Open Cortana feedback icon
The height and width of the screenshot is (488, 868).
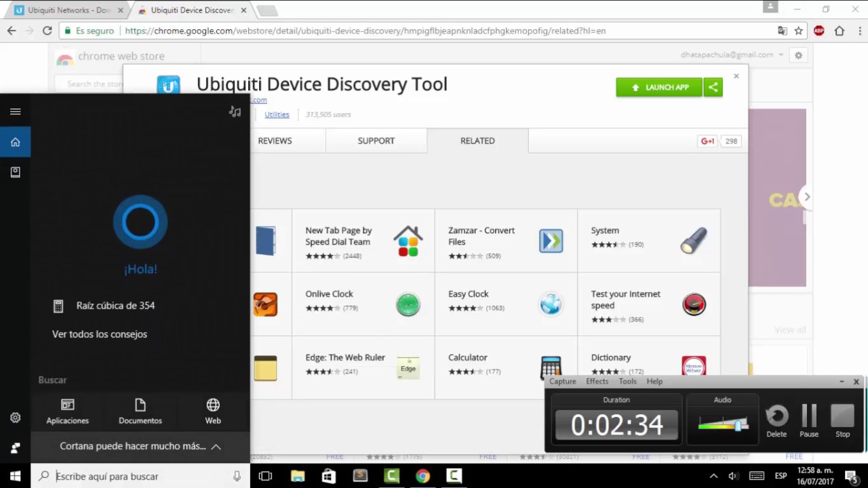[x=15, y=448]
